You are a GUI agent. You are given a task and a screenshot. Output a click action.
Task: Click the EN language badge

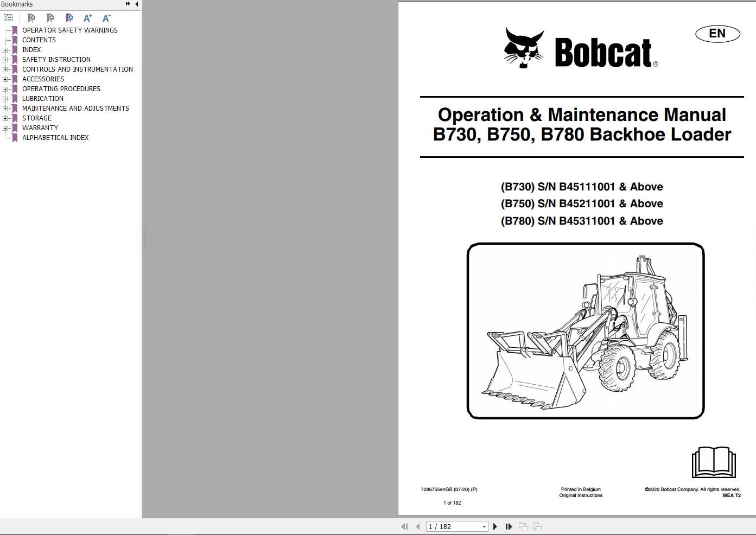tap(717, 34)
